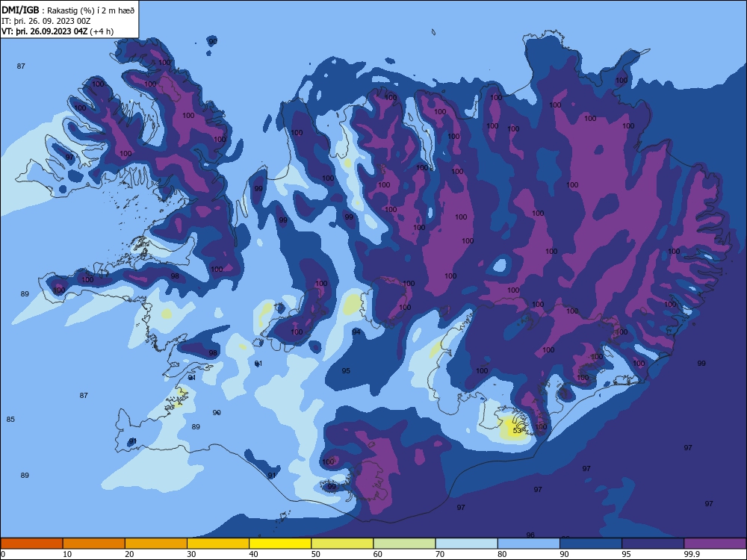Pick the sky blue 80–90 legend swatch
The width and height of the screenshot is (747, 560).
(x=529, y=544)
